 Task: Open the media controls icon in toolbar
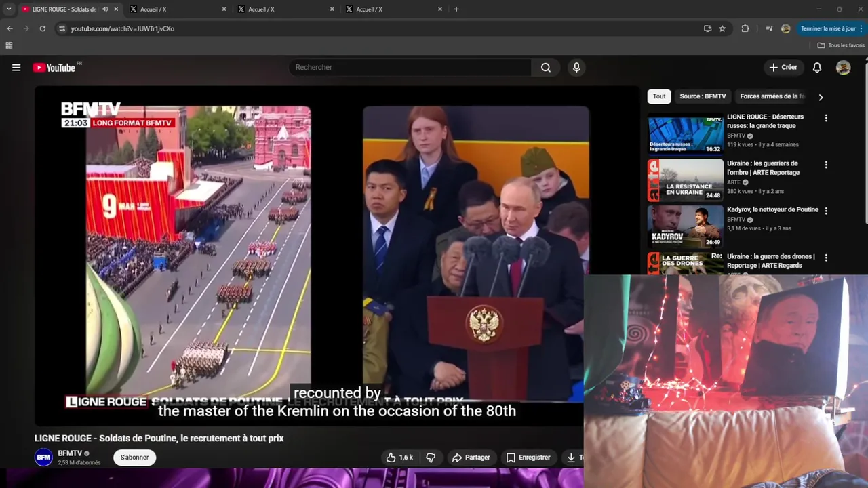click(769, 28)
